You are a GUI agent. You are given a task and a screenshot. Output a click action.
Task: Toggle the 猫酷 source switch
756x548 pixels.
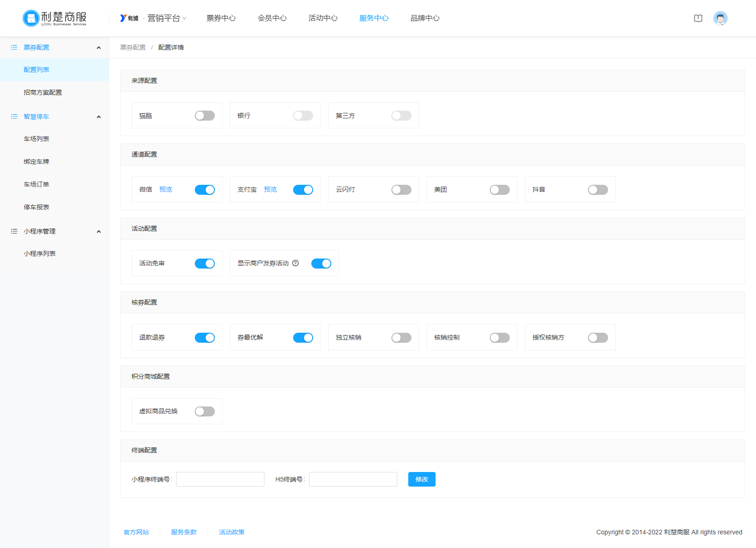[205, 116]
